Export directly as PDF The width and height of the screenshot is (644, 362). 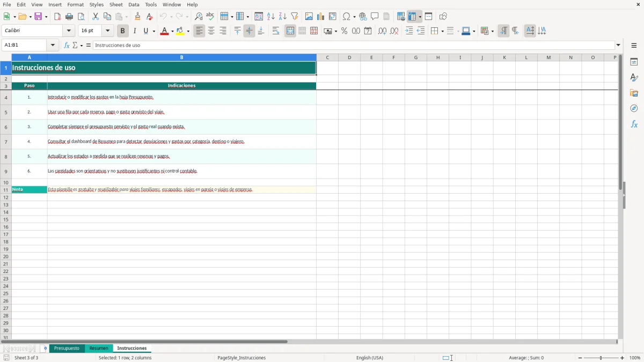point(57,17)
